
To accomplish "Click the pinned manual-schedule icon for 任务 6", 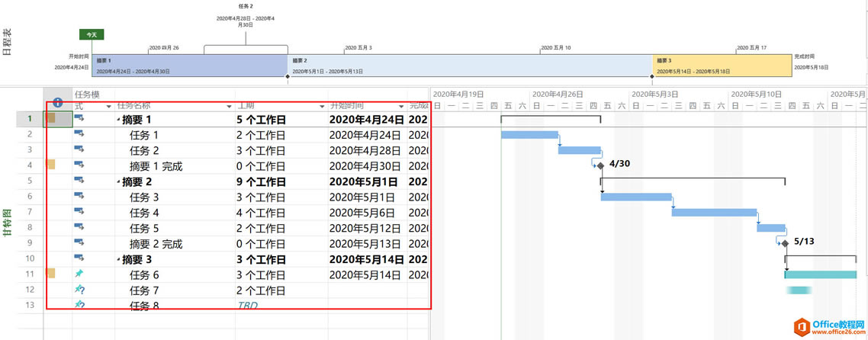I will click(x=79, y=274).
